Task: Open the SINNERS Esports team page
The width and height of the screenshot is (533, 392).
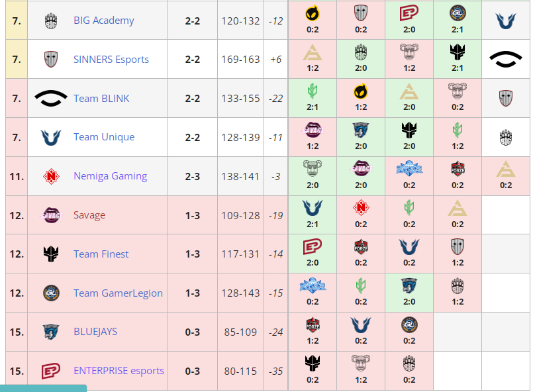Action: [111, 60]
